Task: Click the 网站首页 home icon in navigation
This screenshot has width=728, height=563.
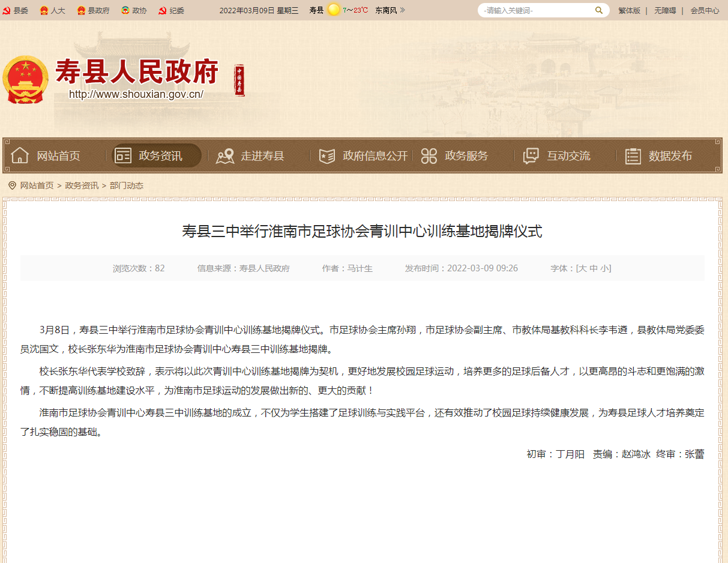Action: tap(19, 155)
